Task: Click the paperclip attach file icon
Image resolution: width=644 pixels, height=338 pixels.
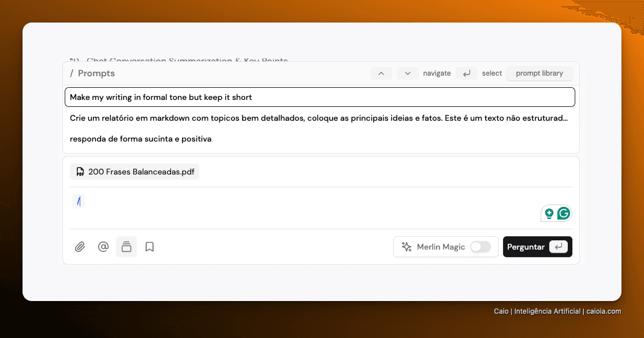Action: click(x=80, y=247)
